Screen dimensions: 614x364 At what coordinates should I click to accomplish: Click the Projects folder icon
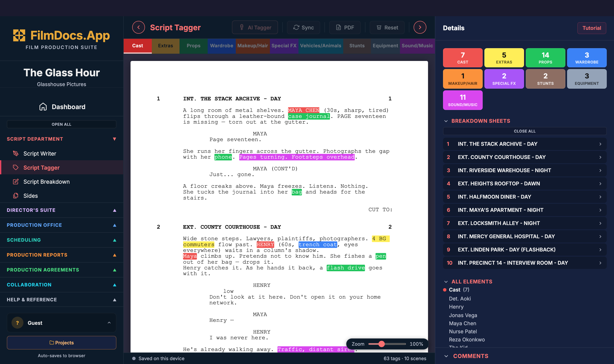click(x=52, y=343)
